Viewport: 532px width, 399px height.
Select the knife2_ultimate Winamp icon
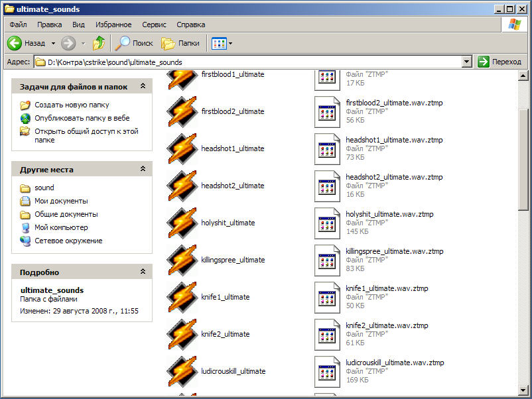click(x=182, y=334)
